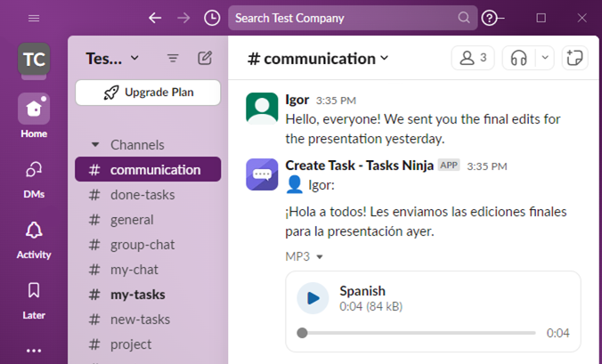Viewport: 602px width, 364px height.
Task: Open the canvas icon in header
Action: (x=574, y=59)
